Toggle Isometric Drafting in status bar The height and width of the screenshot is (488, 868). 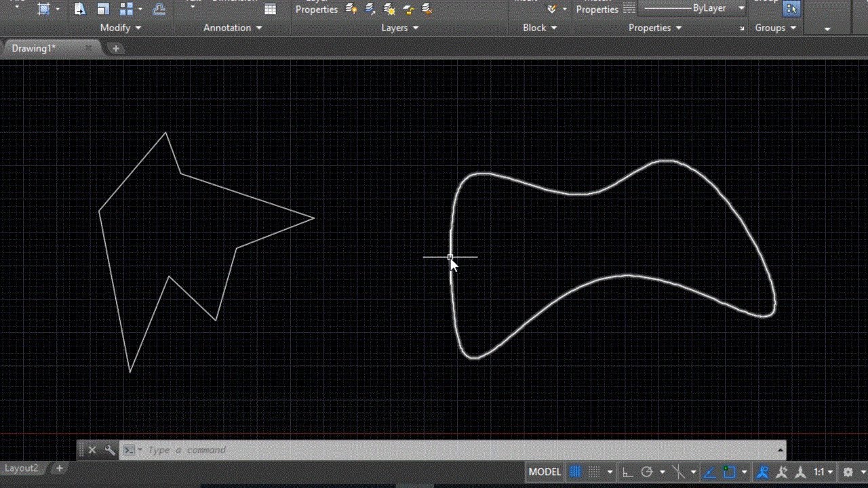click(x=678, y=472)
